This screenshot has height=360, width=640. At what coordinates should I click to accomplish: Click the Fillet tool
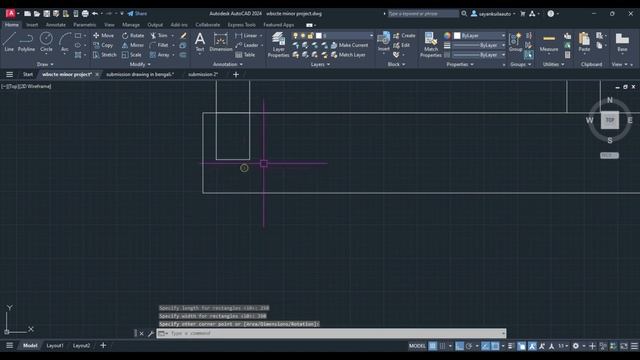159,45
